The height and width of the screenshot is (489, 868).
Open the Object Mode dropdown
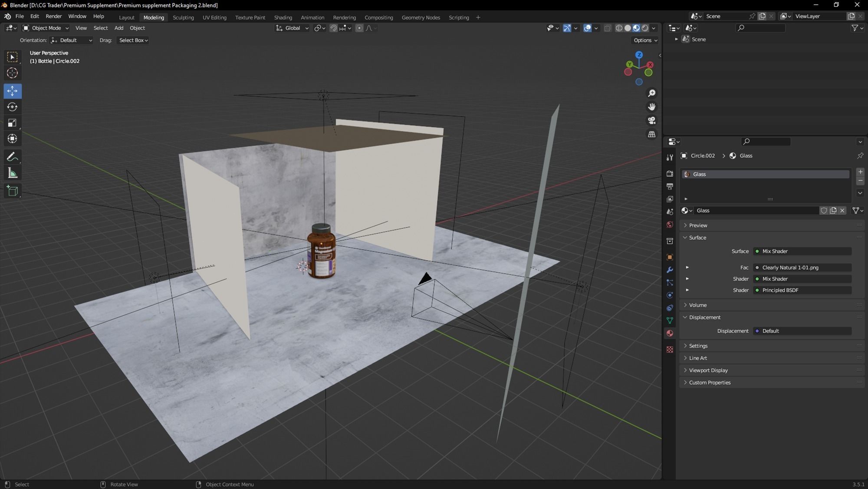46,28
